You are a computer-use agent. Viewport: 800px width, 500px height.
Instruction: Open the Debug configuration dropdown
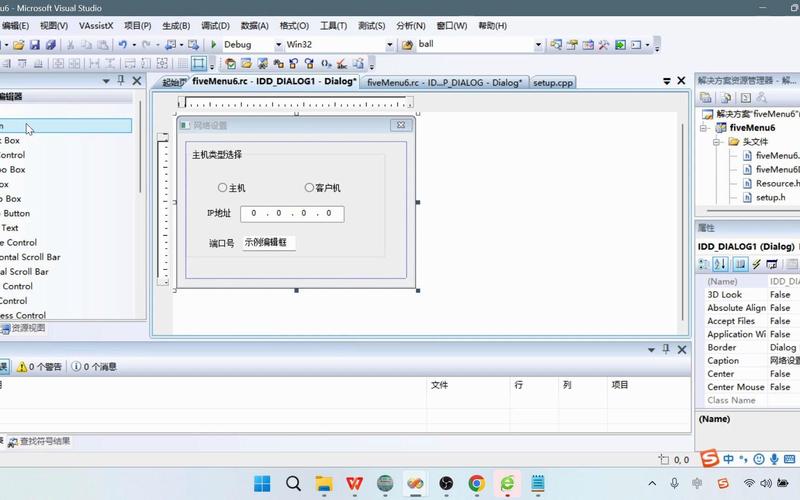coord(279,45)
